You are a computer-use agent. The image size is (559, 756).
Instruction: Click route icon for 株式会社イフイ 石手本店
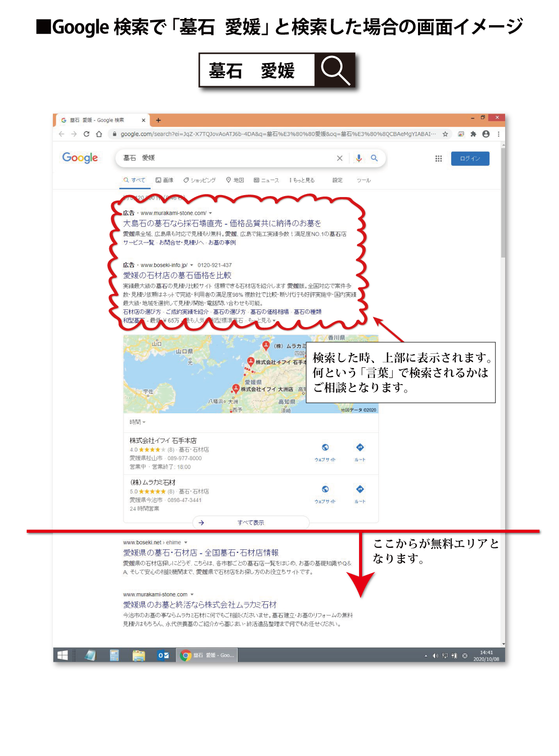click(x=360, y=450)
